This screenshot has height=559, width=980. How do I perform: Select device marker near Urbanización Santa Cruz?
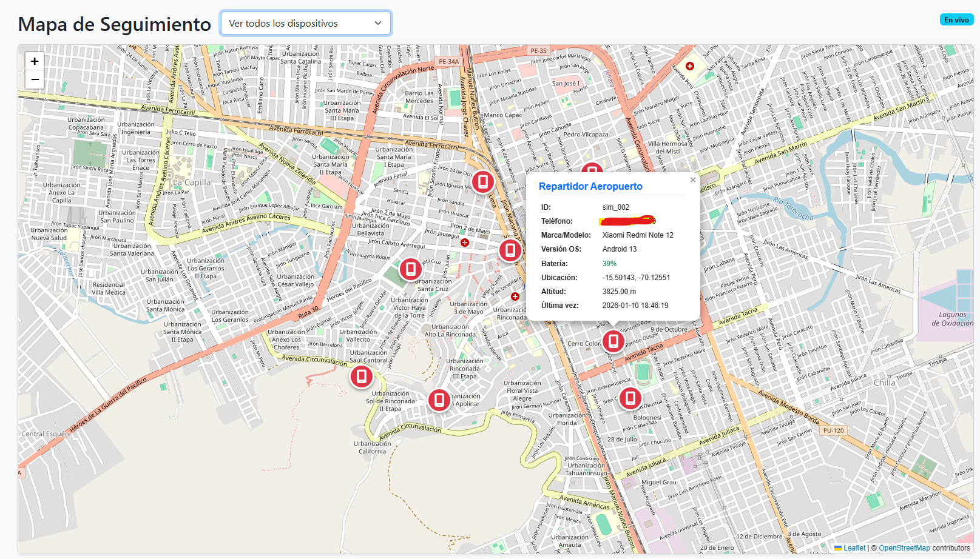pos(411,269)
